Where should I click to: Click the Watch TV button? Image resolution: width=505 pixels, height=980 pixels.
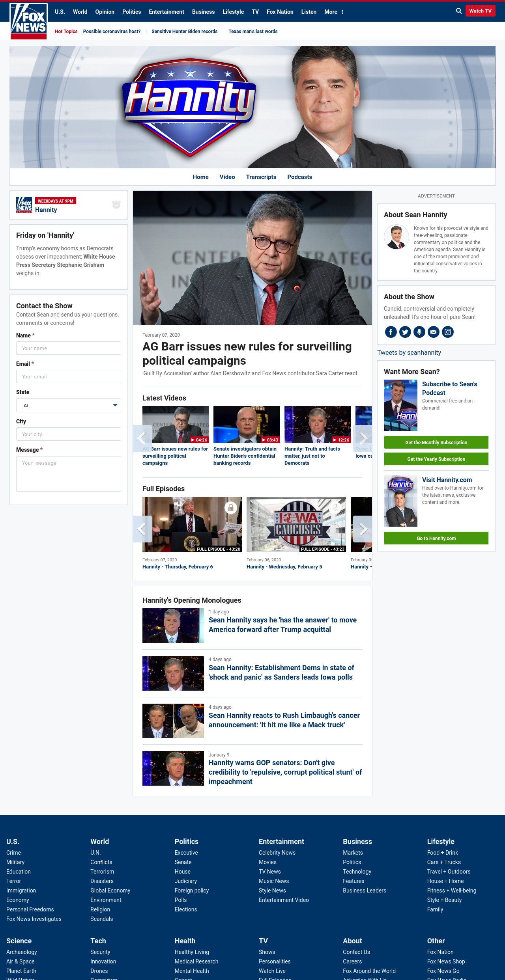(480, 11)
